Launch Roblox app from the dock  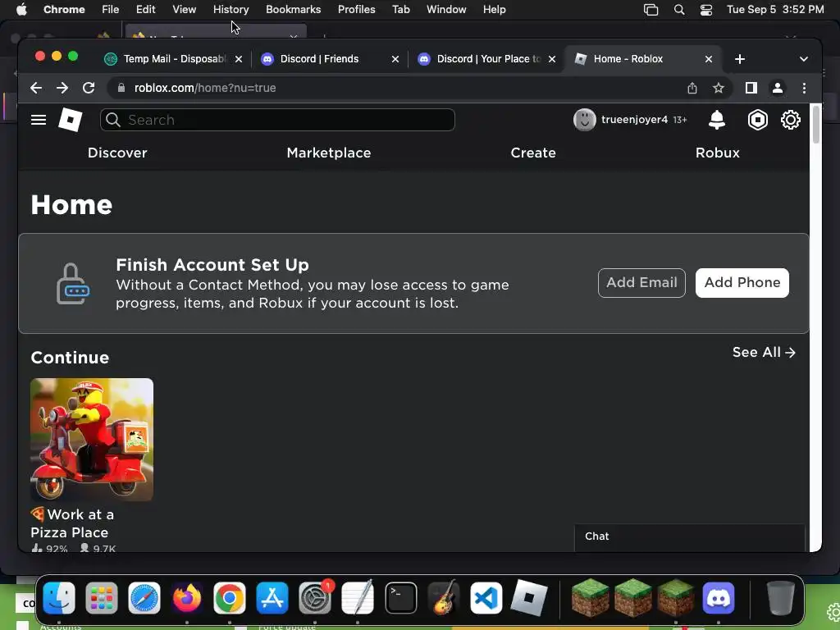(x=529, y=598)
